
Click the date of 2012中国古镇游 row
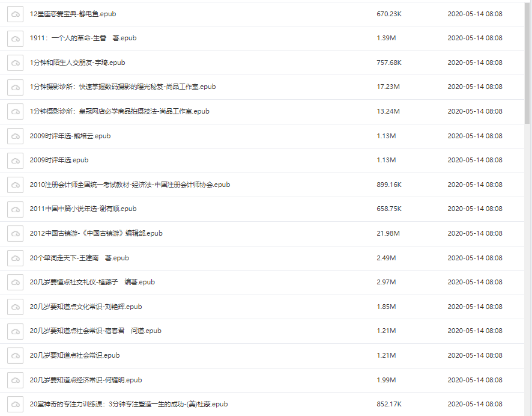click(475, 233)
